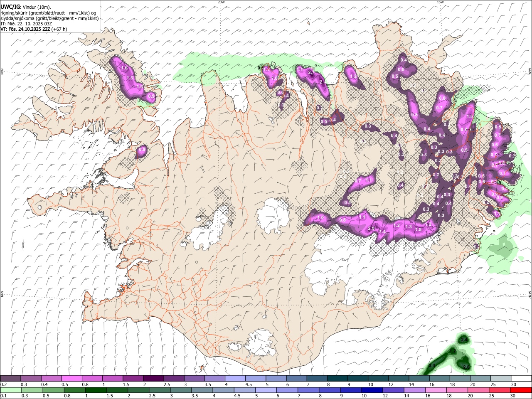Click the pale lavender 4–4.5 upper-row swatch
The width and height of the screenshot is (532, 399).
point(235,379)
